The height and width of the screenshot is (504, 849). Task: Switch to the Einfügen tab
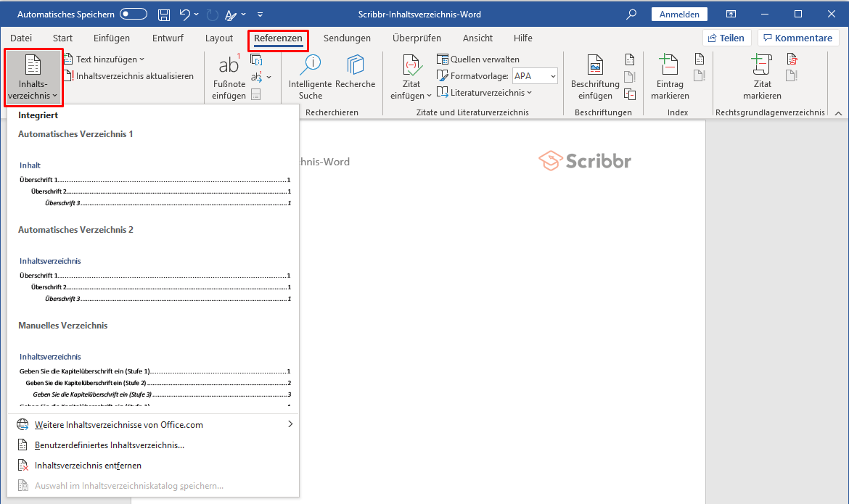tap(112, 38)
